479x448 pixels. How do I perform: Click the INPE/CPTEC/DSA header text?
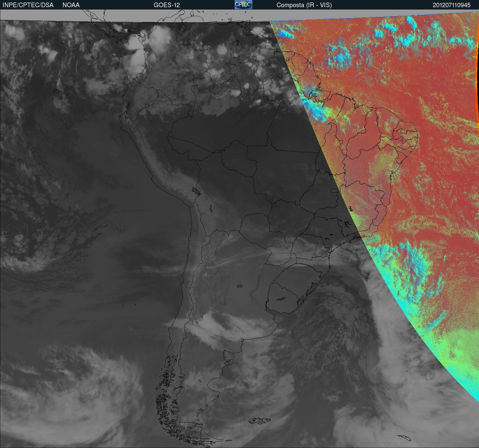click(28, 5)
